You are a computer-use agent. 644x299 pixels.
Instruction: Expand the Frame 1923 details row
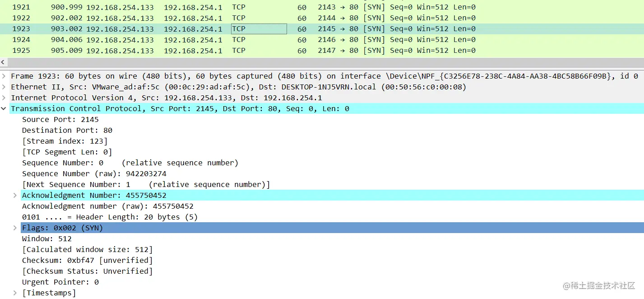[x=4, y=76]
